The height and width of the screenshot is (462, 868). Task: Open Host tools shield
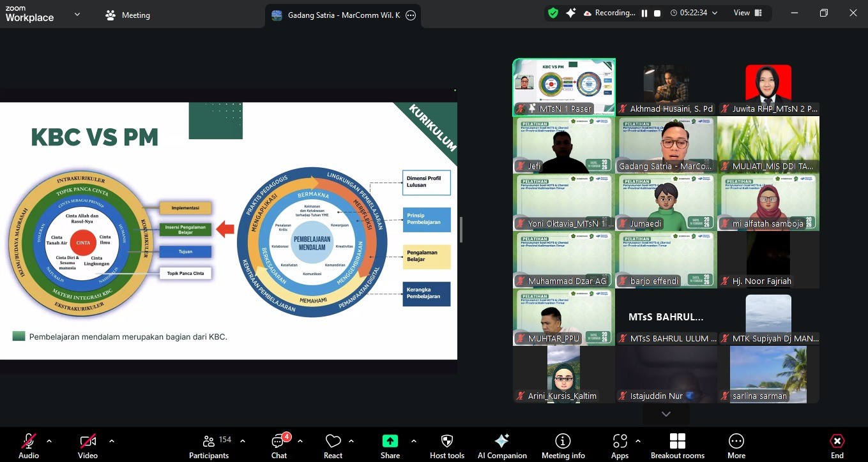pos(447,445)
